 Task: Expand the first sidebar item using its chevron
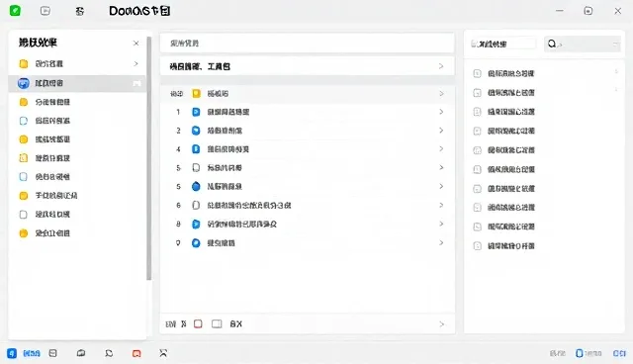tap(136, 63)
